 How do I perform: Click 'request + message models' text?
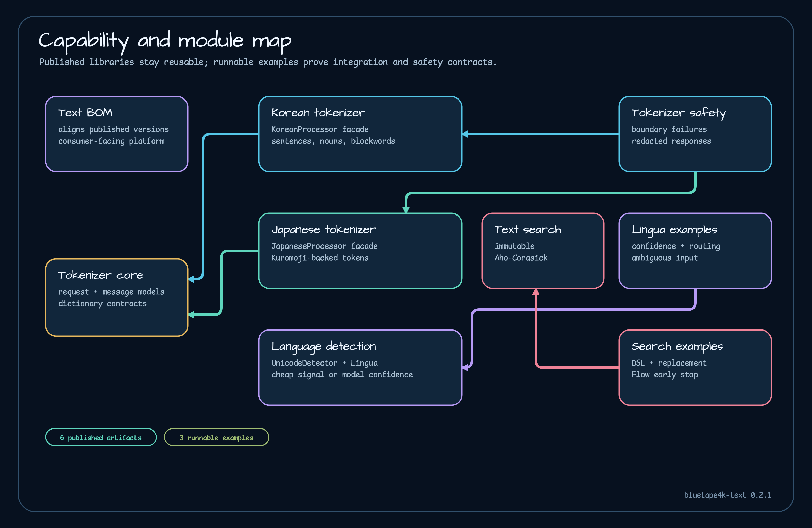(x=111, y=292)
